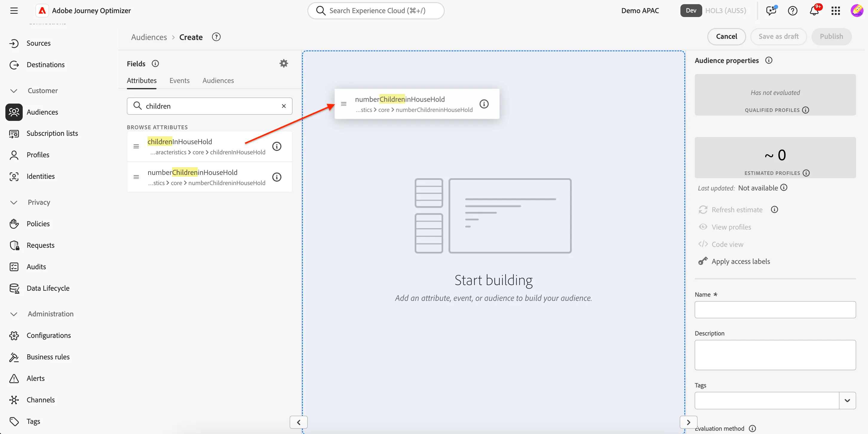Select the Attributes tab
This screenshot has height=434, width=868.
[142, 81]
